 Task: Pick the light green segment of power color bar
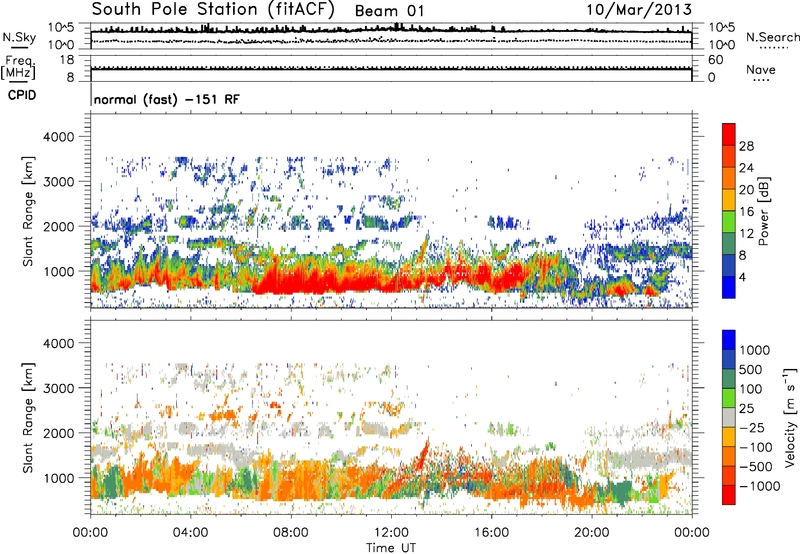click(729, 222)
